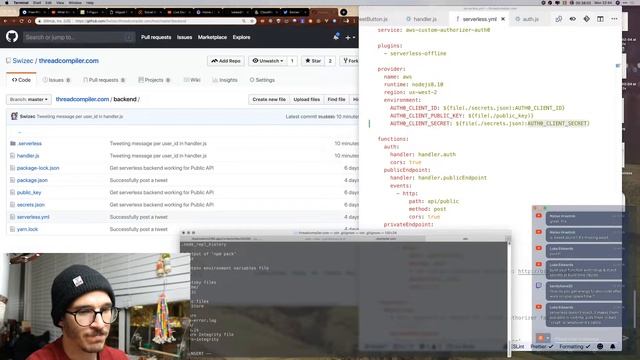Open the Terminal menu in macOS menu bar
Screen dimensions: 640x360
click(x=21, y=2)
